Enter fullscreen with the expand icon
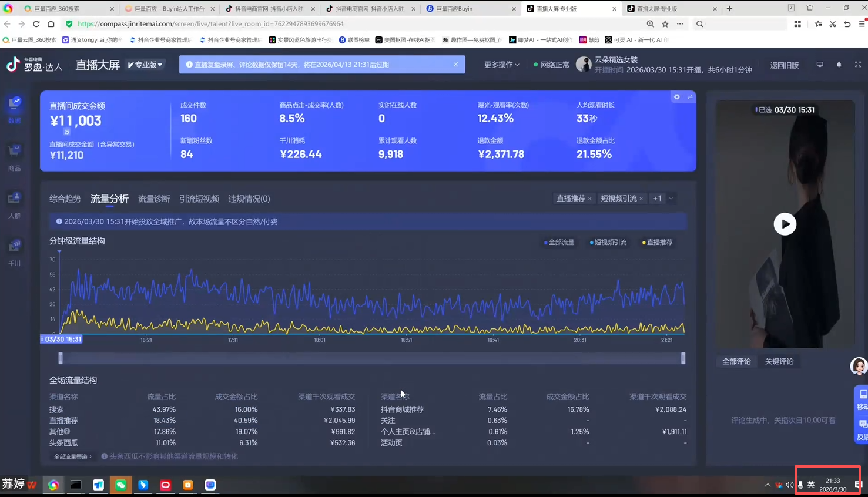The image size is (868, 497). (x=858, y=65)
